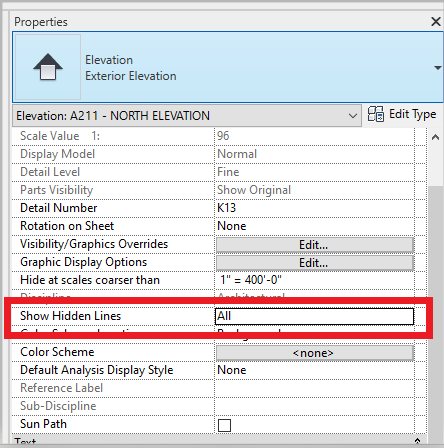444x448 pixels.
Task: Click the Show Hidden Lines value field
Action: (314, 316)
